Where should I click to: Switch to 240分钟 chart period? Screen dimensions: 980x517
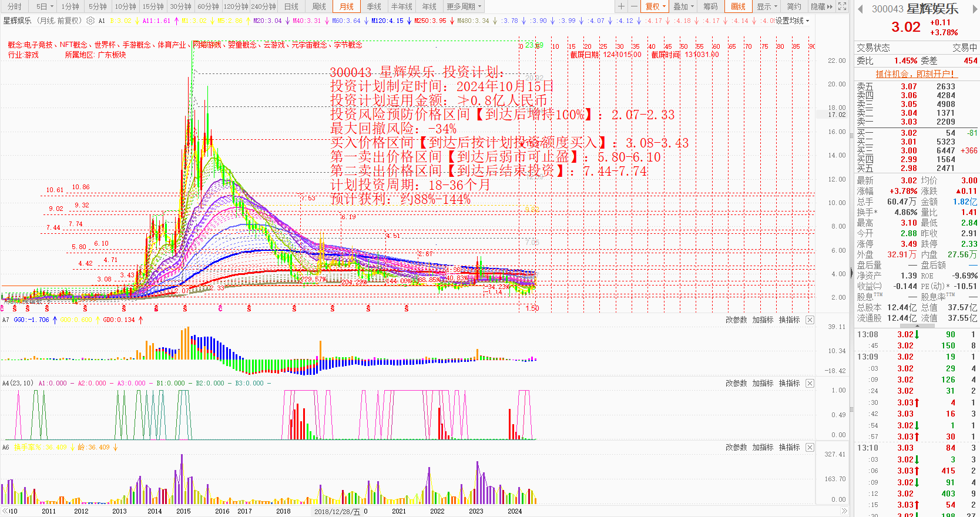264,6
